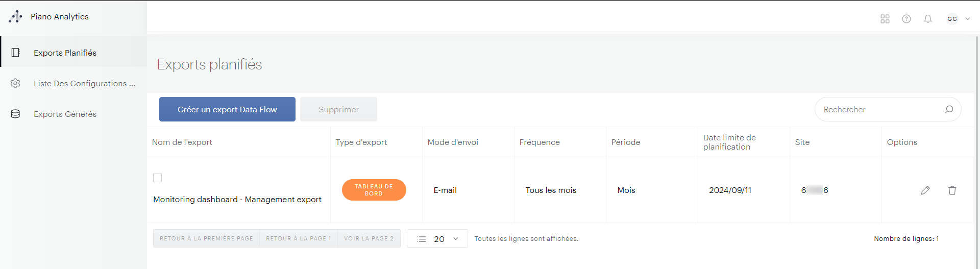980x269 pixels.
Task: Click Voir la page 2 button
Action: tap(369, 238)
